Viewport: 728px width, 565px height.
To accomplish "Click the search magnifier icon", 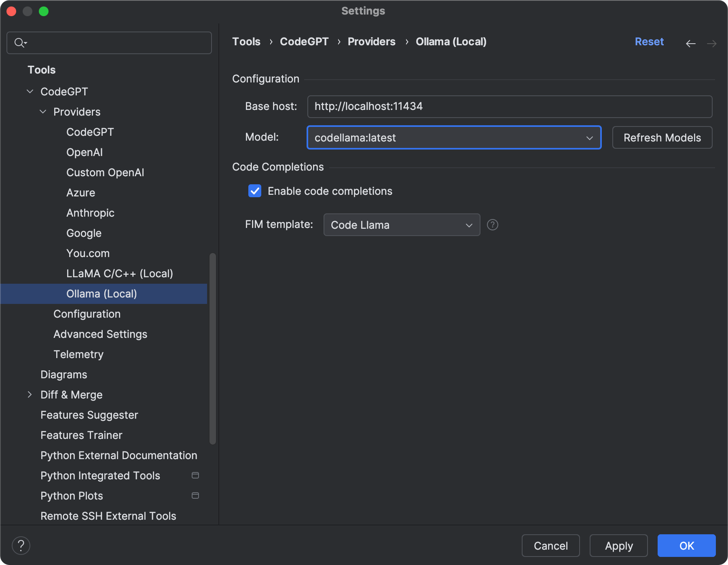I will pos(19,42).
